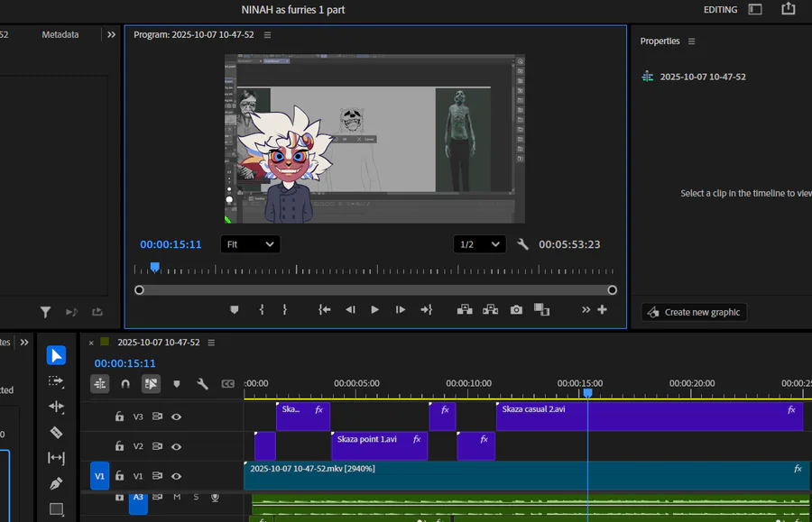The width and height of the screenshot is (812, 522).
Task: Add a marker in the timeline
Action: tap(177, 384)
